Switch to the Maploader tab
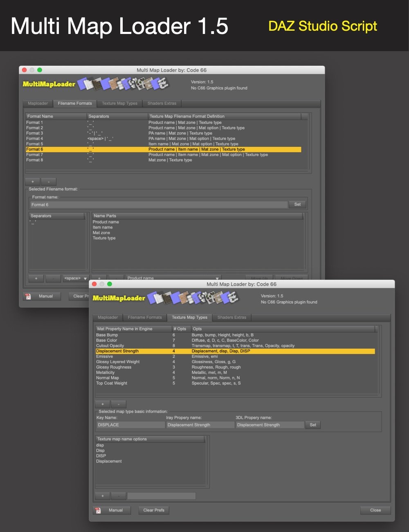The width and height of the screenshot is (409, 532). [x=107, y=317]
